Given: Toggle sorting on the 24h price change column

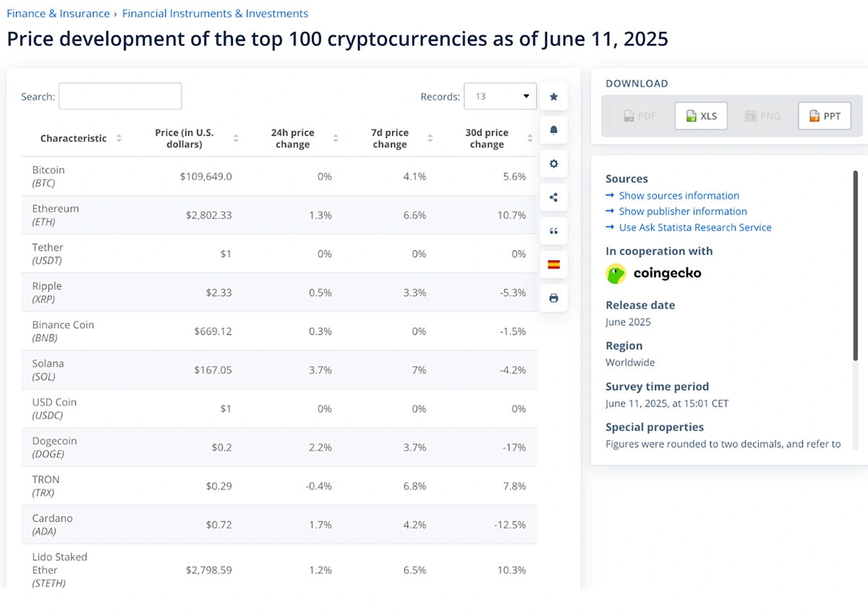Looking at the screenshot, I should click(335, 138).
